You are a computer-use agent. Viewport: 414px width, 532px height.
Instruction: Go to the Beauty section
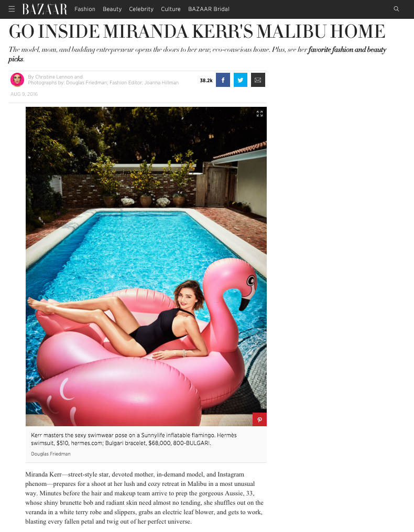(x=112, y=9)
